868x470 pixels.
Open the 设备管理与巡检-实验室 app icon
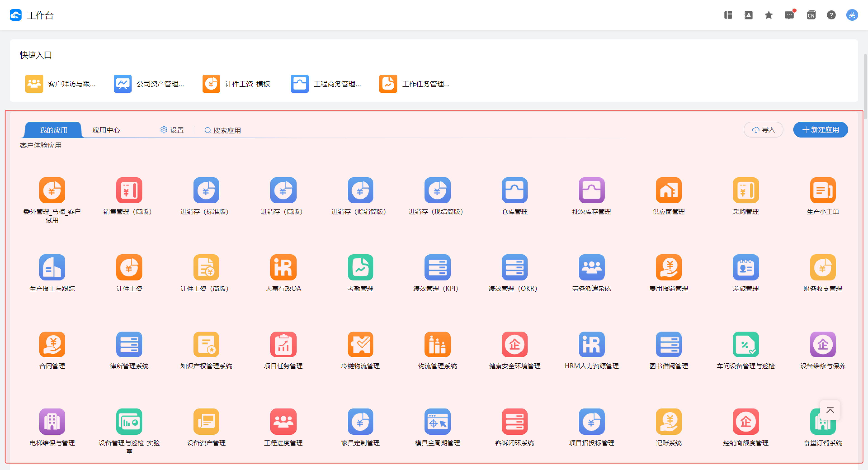coord(129,421)
